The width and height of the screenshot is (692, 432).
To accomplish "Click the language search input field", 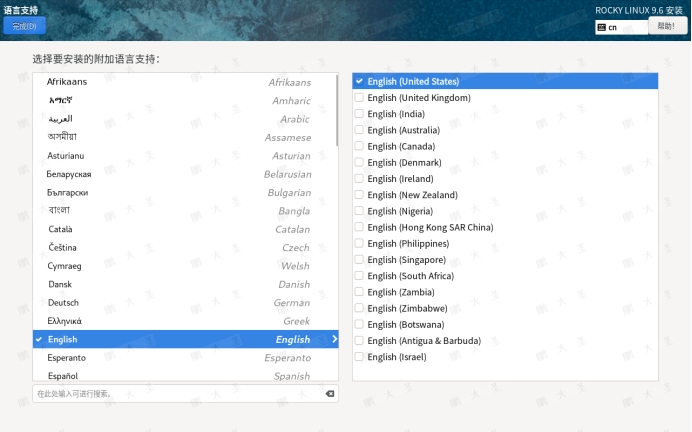I will 185,394.
